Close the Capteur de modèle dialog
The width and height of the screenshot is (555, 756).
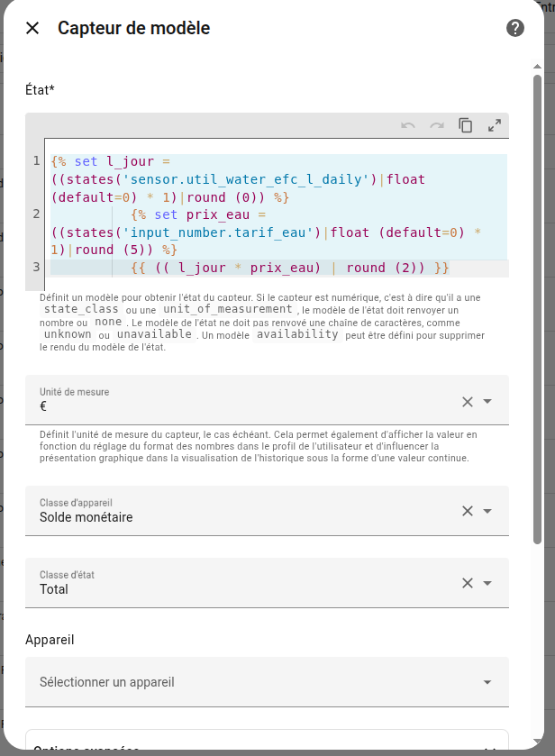coord(32,28)
